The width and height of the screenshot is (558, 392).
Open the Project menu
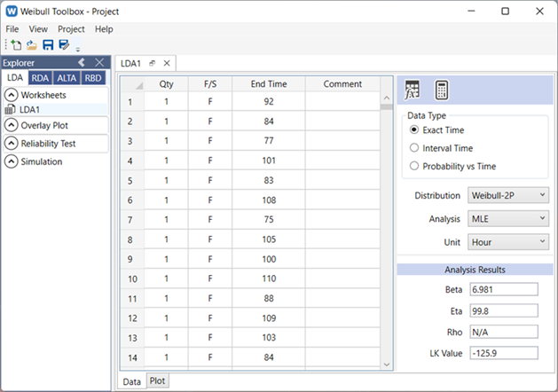pyautogui.click(x=71, y=29)
